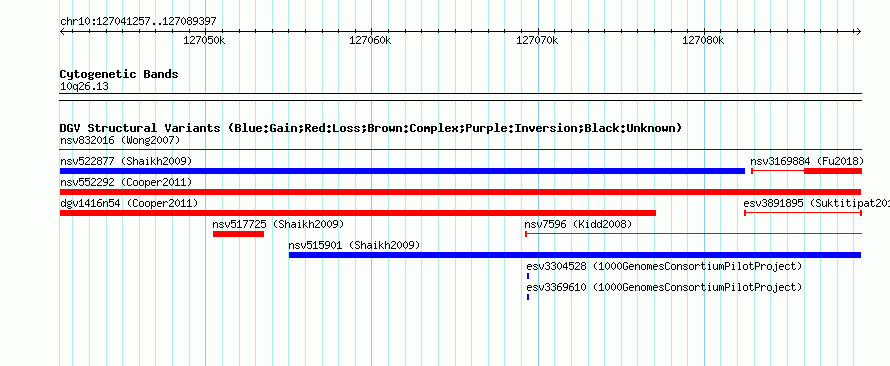Open the esv3304528 variant label
Viewport: 890px width, 366px height.
664,266
